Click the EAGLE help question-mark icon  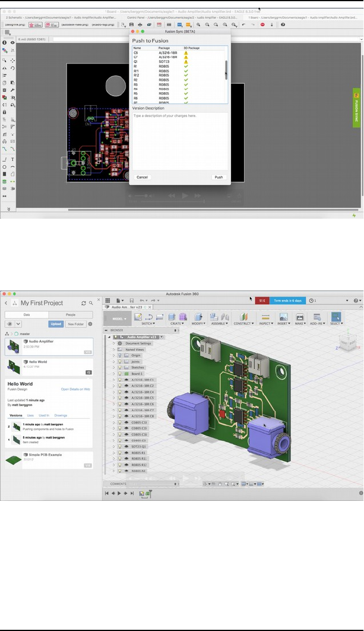[x=283, y=24]
